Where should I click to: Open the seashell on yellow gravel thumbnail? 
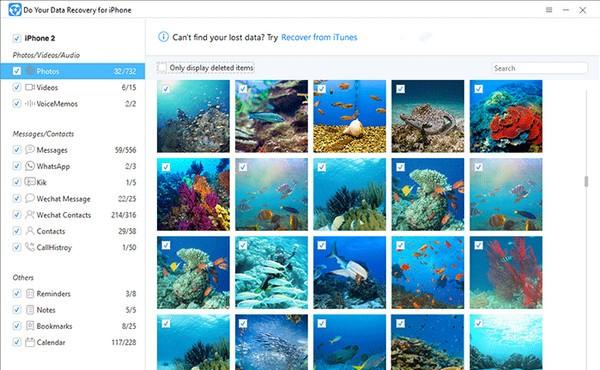(349, 116)
